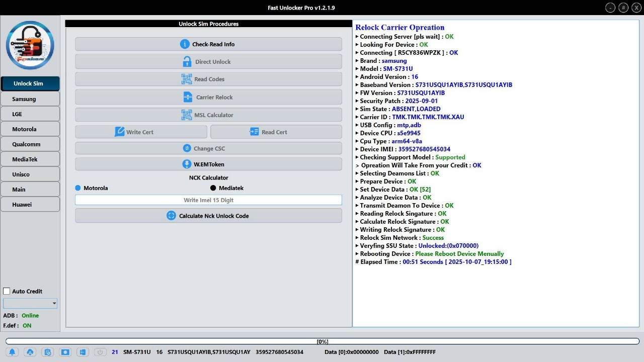Screen dimensions: 644x362
Task: Click the bell notification icon in status bar
Action: [x=12, y=352]
